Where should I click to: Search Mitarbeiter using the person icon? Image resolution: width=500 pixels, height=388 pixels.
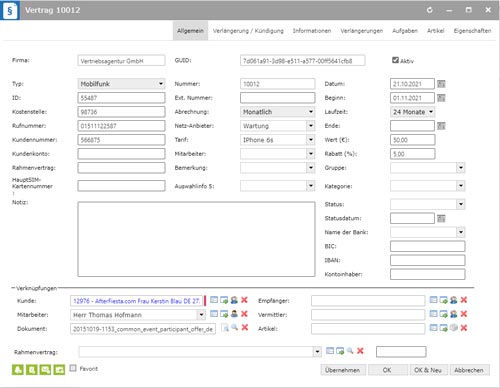click(x=234, y=314)
